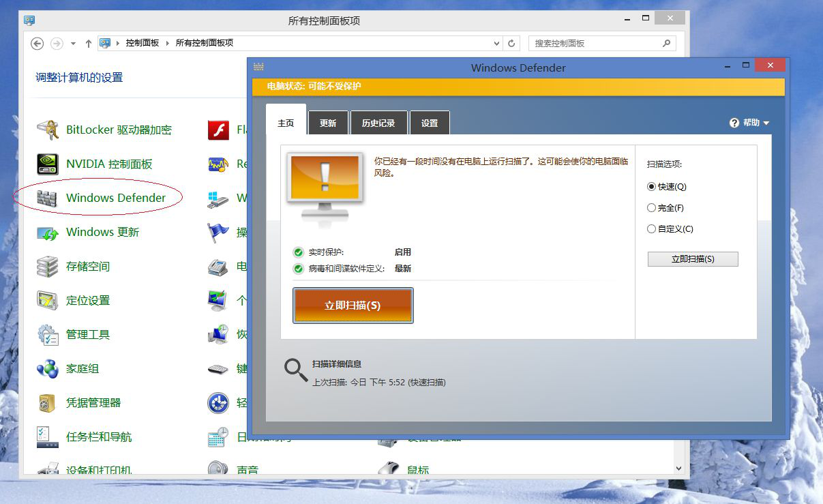Click the 所有控制面板项 breadcrumb
The width and height of the screenshot is (823, 504).
click(205, 43)
